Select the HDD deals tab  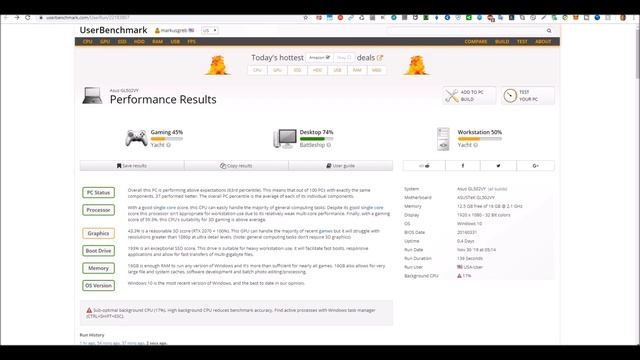click(x=317, y=70)
